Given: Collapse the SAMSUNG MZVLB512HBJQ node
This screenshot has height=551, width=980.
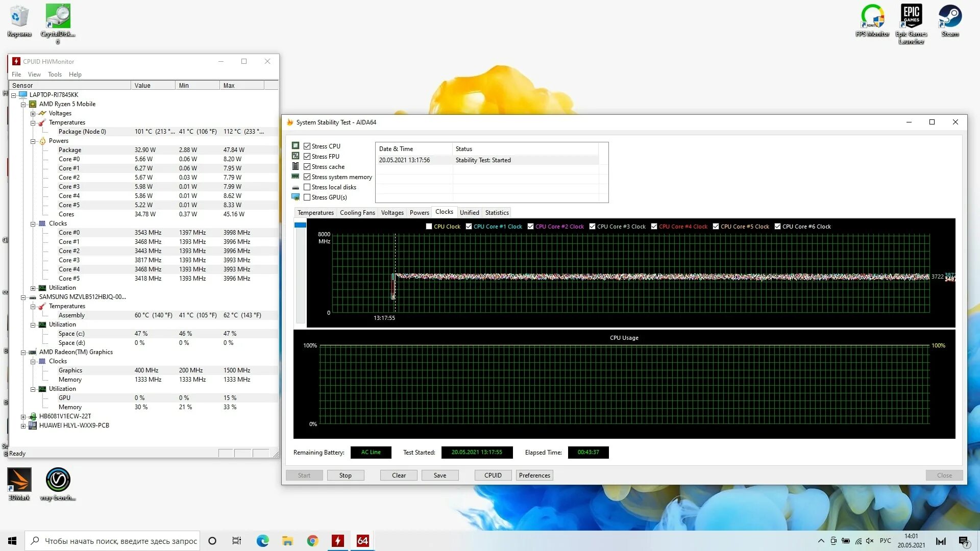Looking at the screenshot, I should [23, 297].
